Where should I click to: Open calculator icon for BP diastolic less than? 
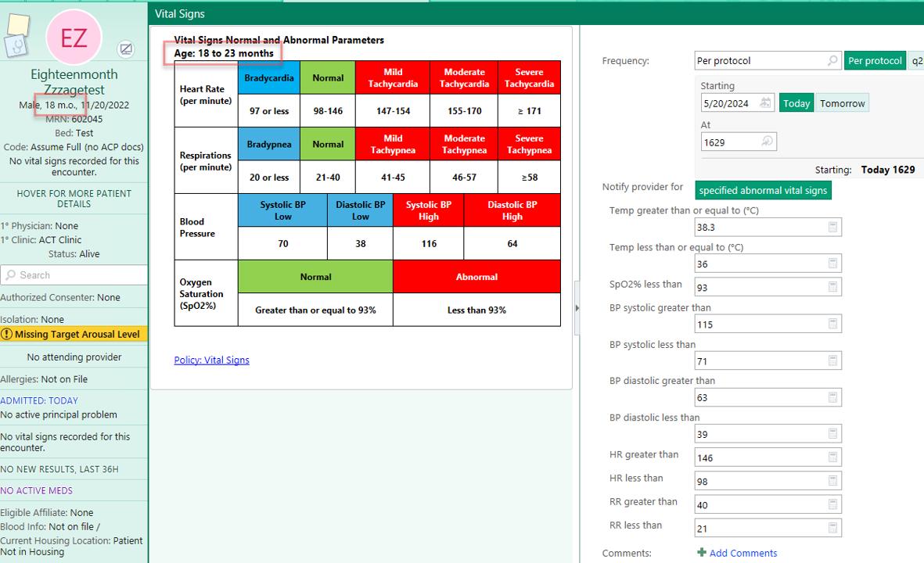[832, 433]
